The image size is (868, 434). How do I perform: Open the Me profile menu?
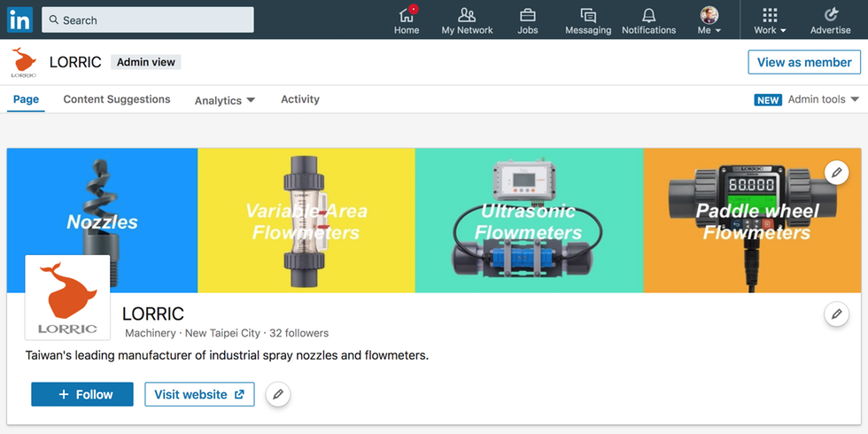pos(709,20)
